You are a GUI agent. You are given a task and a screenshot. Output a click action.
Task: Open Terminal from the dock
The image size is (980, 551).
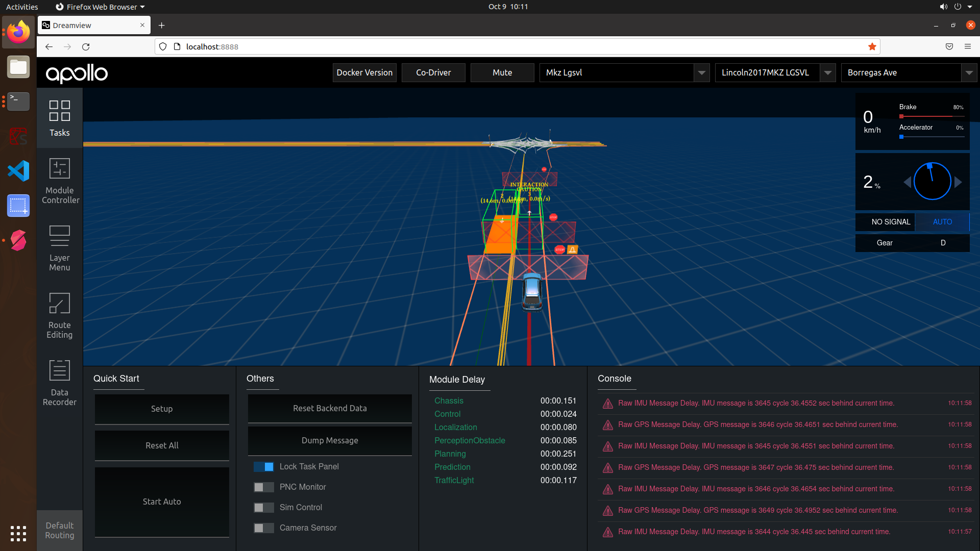click(18, 102)
